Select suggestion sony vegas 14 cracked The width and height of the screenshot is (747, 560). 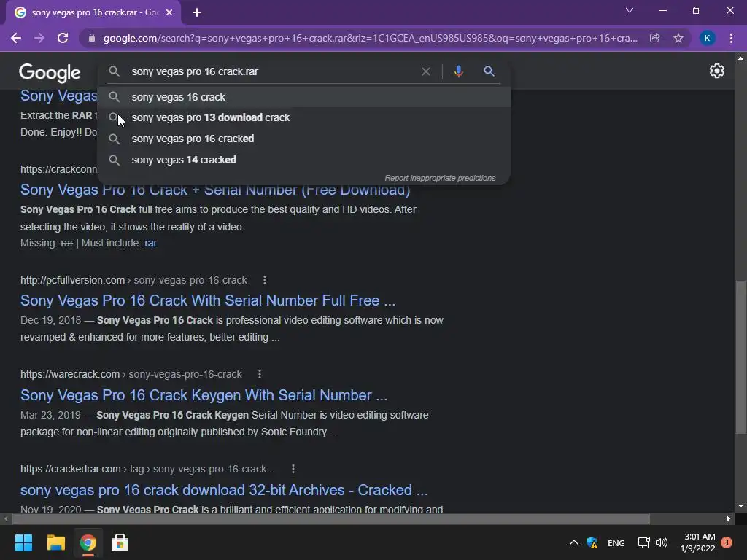(304, 160)
